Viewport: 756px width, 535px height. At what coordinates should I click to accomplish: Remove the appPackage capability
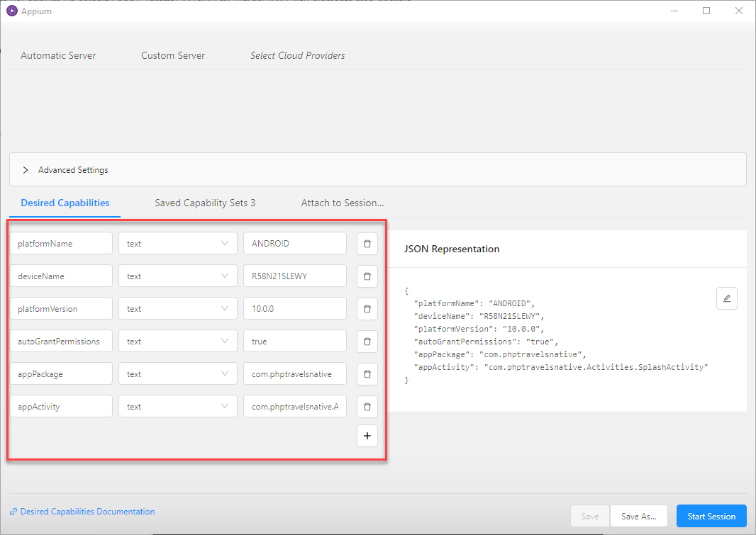pos(367,374)
